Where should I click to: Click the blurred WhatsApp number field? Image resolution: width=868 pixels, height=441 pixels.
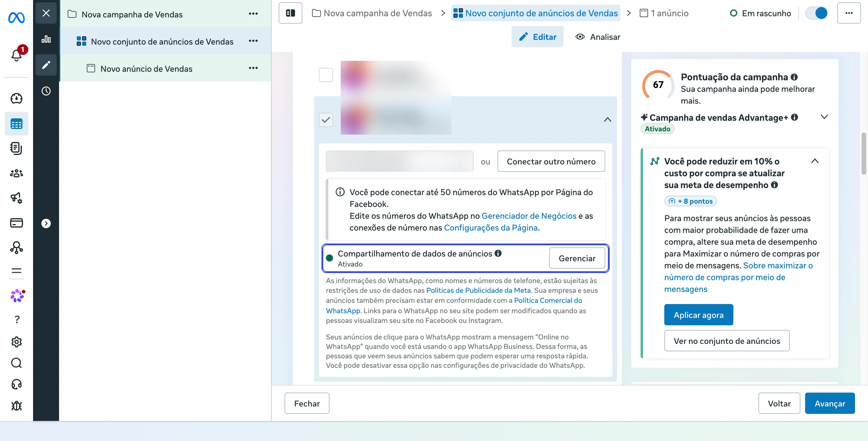pos(399,161)
